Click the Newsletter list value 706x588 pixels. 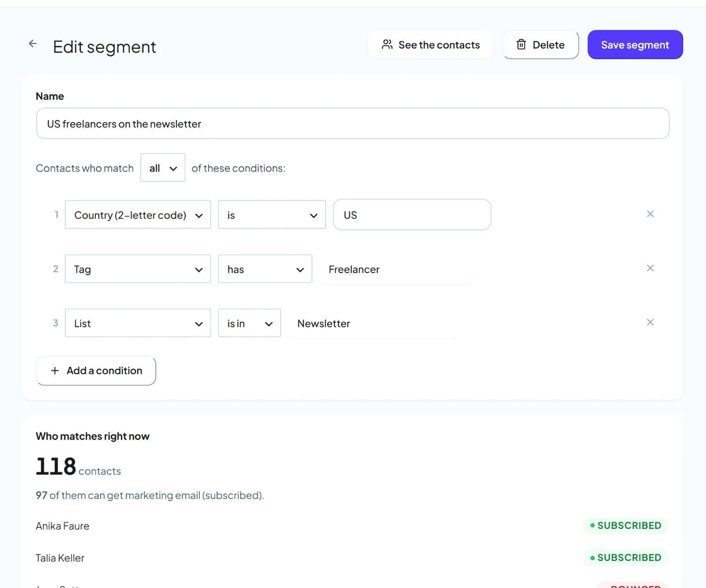pyautogui.click(x=372, y=323)
